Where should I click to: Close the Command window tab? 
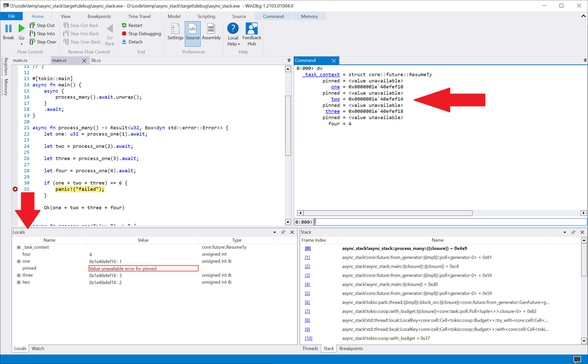click(334, 61)
